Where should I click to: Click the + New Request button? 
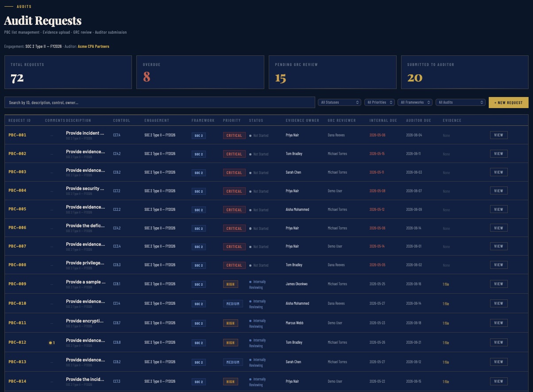pyautogui.click(x=509, y=102)
